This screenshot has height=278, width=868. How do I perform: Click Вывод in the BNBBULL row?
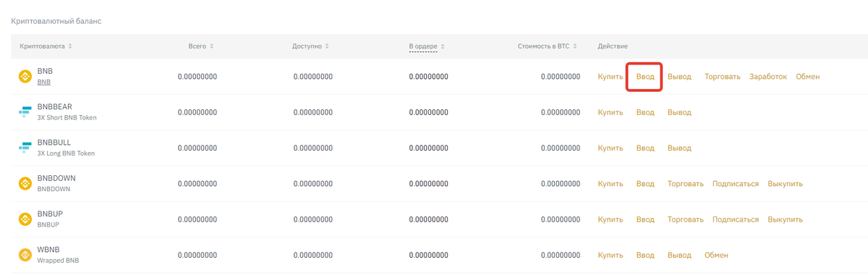679,148
